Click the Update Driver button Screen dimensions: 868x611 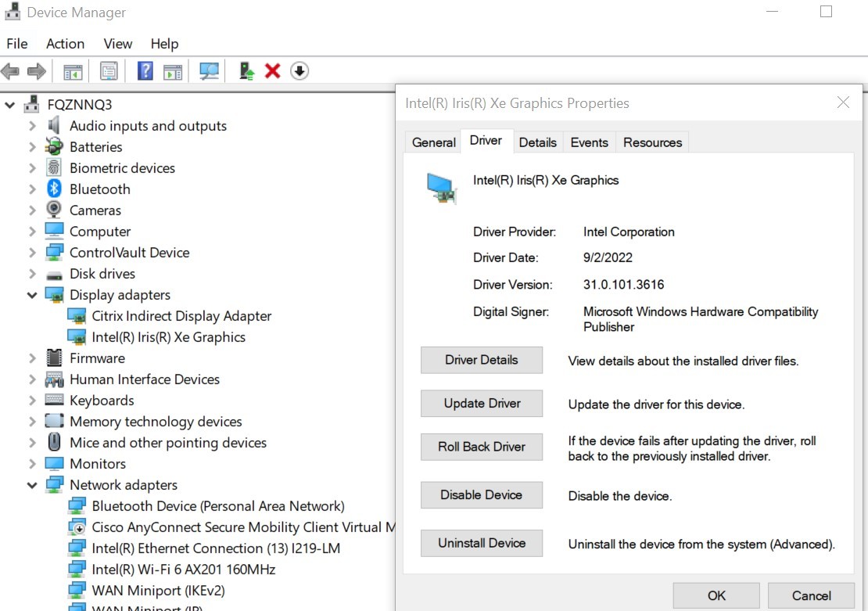pos(482,403)
